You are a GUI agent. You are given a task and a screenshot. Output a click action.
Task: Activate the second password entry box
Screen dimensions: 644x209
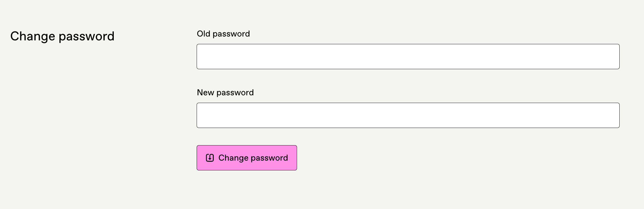408,115
